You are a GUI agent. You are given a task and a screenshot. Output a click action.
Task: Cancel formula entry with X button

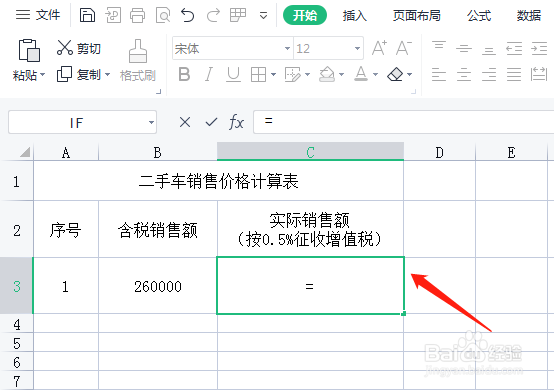pyautogui.click(x=185, y=122)
